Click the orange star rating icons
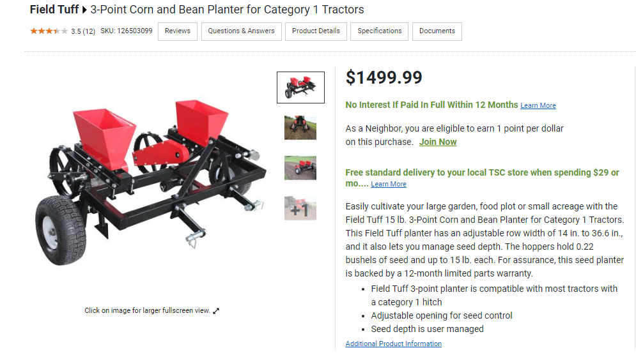This screenshot has height=364, width=636. (x=49, y=31)
